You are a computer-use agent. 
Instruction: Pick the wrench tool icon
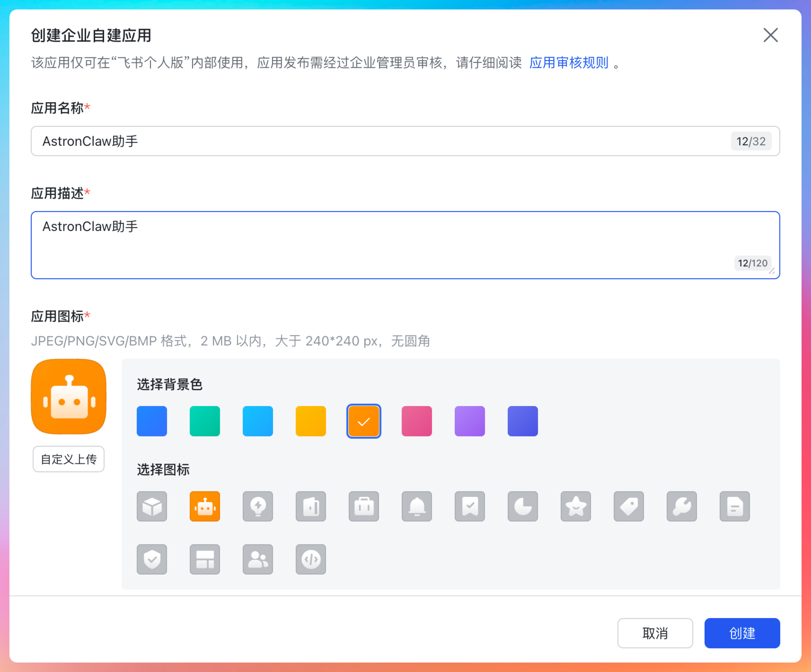tap(682, 506)
